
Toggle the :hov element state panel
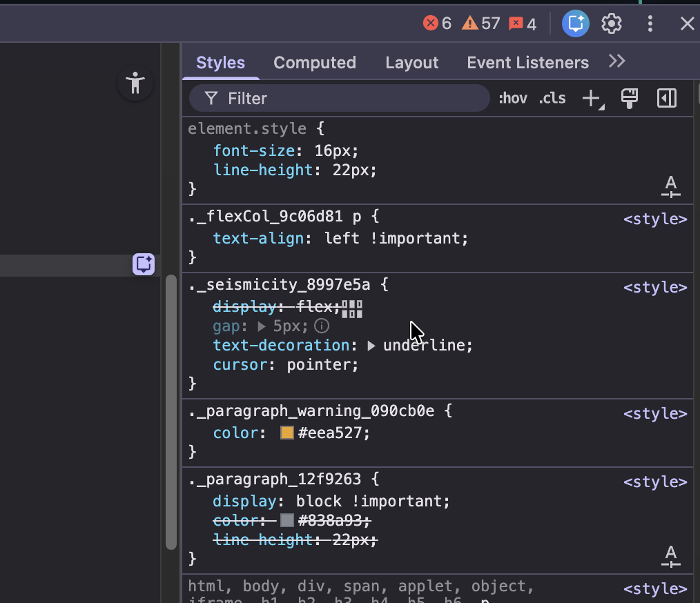click(513, 99)
